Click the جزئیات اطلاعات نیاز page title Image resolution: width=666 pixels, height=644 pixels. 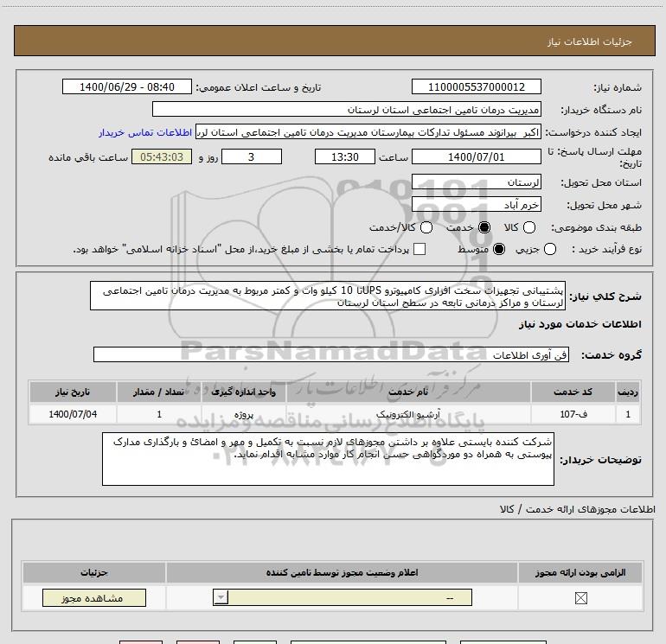[590, 41]
